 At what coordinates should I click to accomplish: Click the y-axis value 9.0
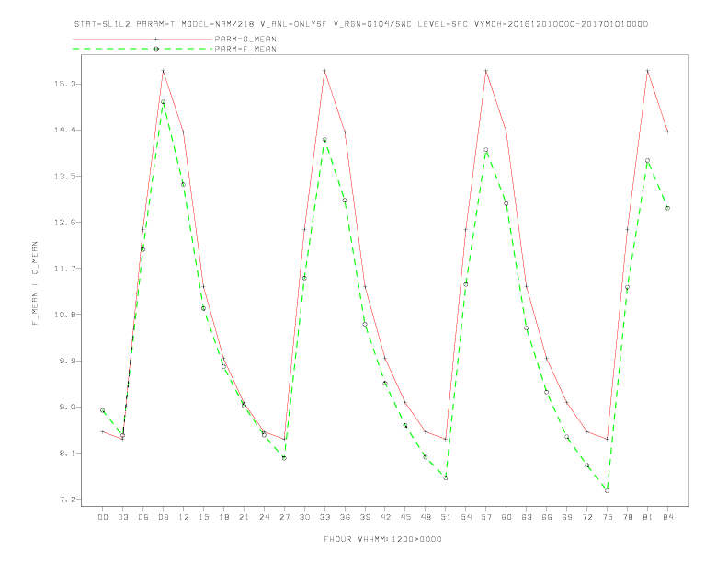68,407
